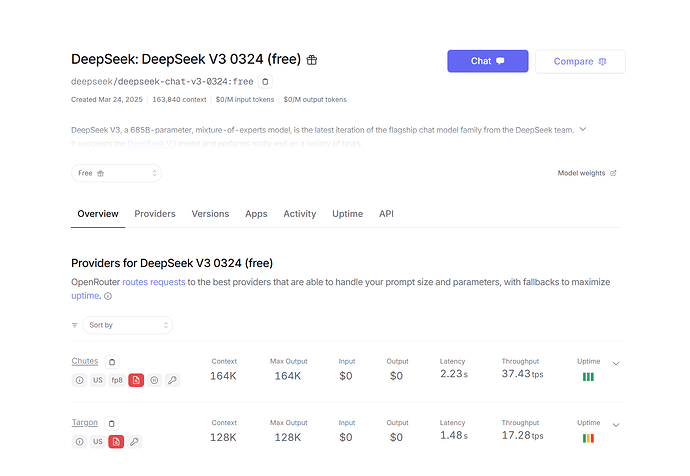Click the 'Providers for DeepSeek V3 0324 (free)' heading
The height and width of the screenshot is (476, 690).
[x=172, y=263]
